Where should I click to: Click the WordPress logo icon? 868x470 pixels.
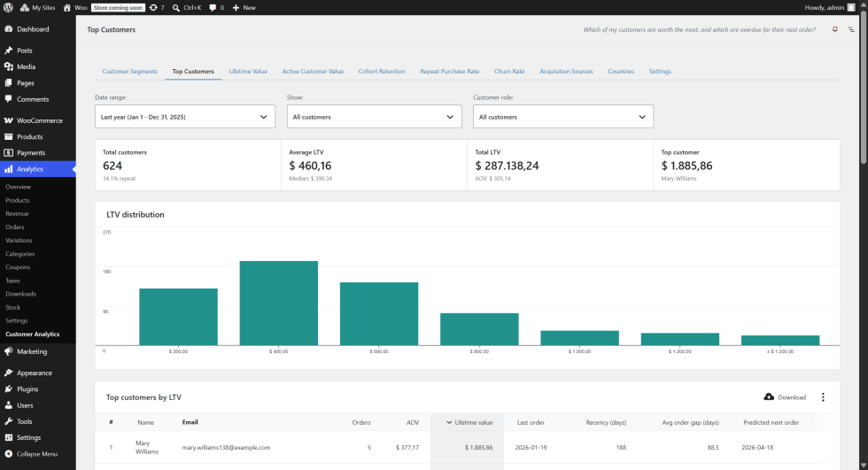[8, 8]
